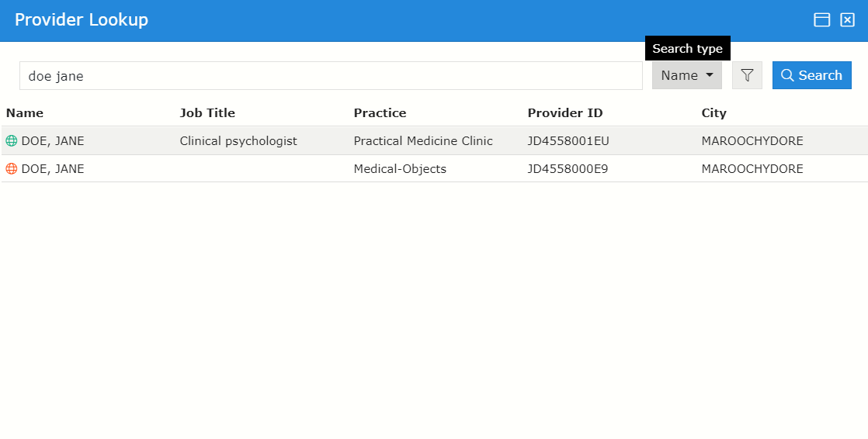Click the green globe icon beside DOE, JANE

[x=11, y=141]
